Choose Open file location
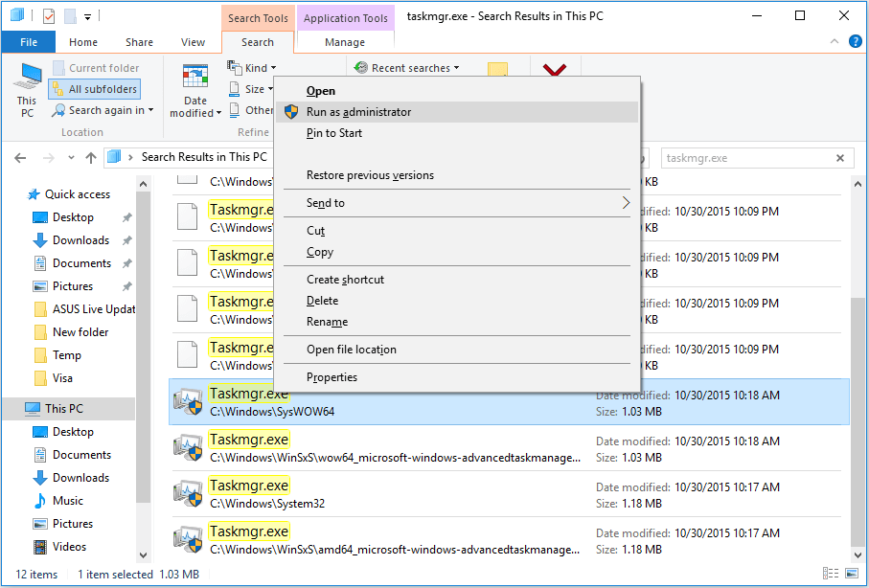This screenshot has height=588, width=869. coord(457,350)
